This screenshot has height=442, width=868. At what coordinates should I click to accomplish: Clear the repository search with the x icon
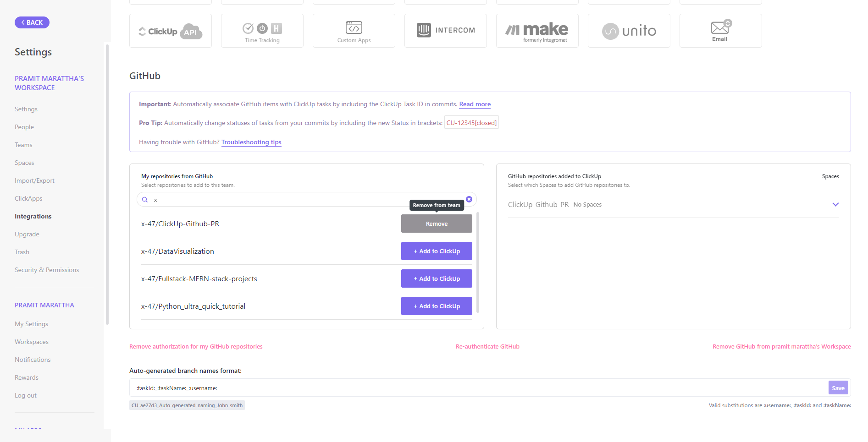coord(469,199)
